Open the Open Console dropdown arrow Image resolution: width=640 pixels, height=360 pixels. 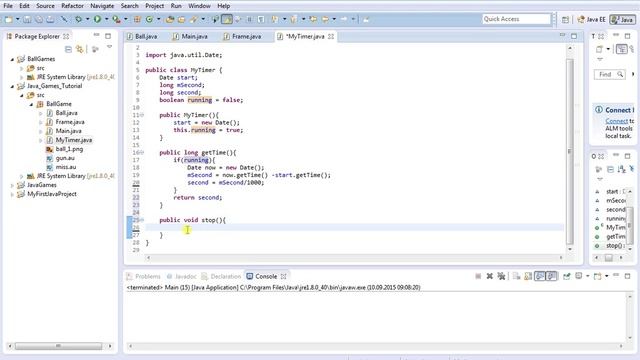[607, 276]
